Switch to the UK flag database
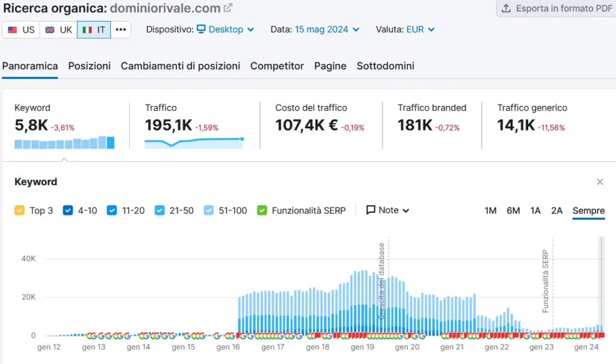This screenshot has height=364, width=616. 58,29
